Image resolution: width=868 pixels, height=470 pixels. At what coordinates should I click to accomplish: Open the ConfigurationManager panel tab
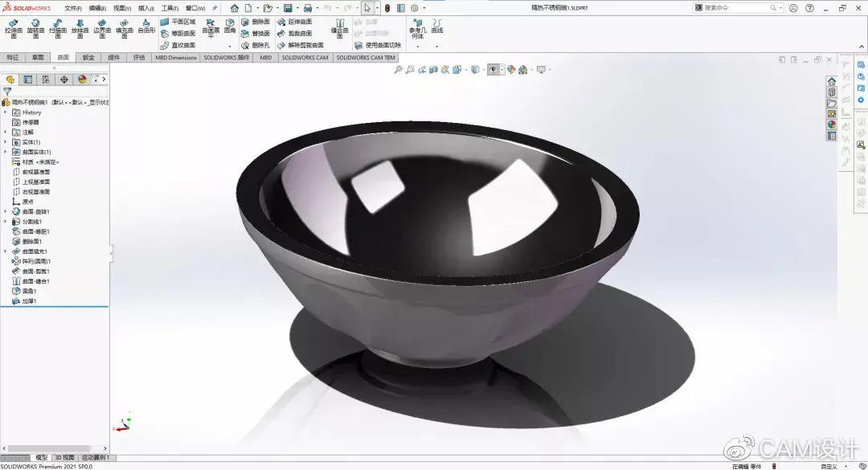46,80
